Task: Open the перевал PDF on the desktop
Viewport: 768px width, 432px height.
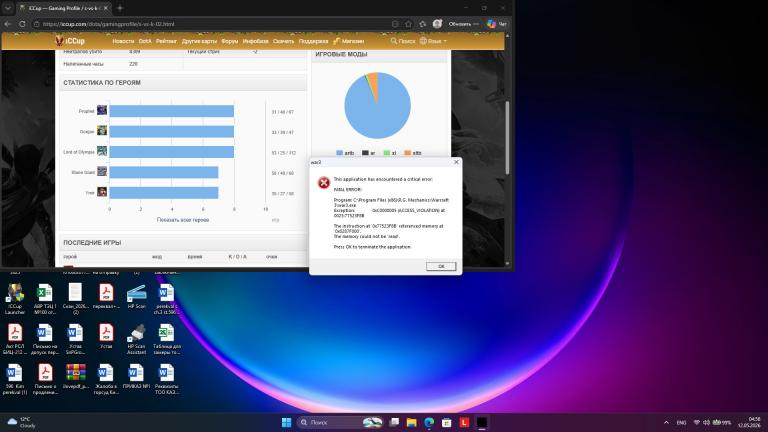Action: point(106,296)
